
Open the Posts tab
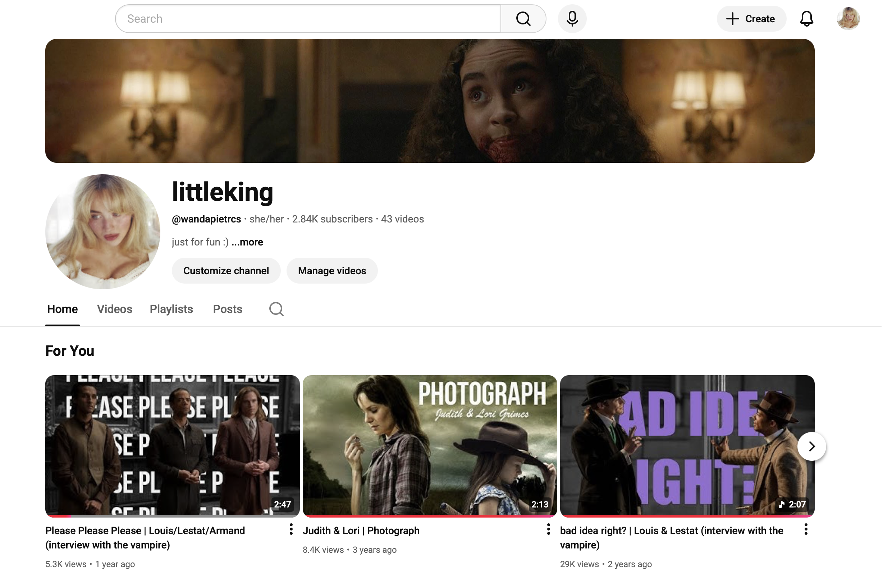tap(227, 309)
